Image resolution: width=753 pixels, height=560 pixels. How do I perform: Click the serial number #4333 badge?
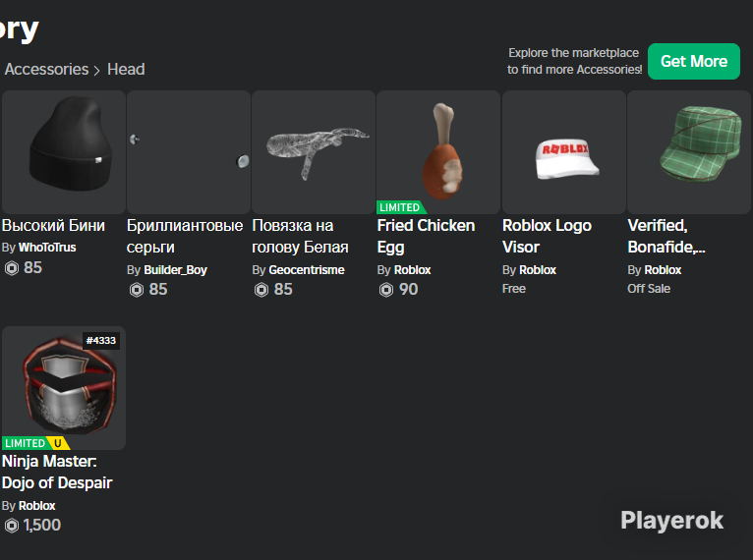click(101, 341)
